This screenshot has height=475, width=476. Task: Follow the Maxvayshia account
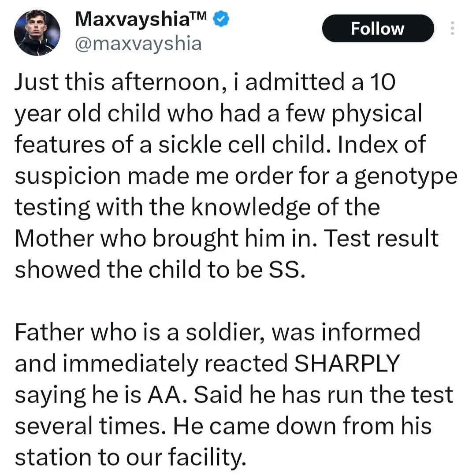pyautogui.click(x=378, y=28)
